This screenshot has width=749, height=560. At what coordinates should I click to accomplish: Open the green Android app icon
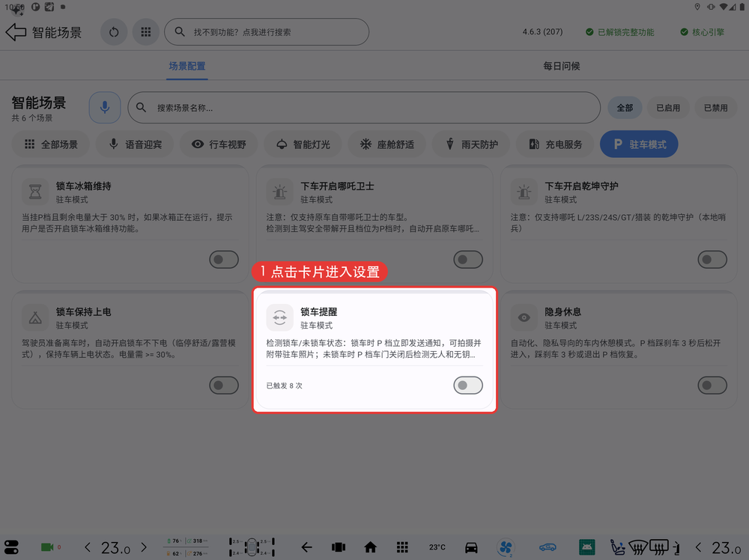point(587,547)
